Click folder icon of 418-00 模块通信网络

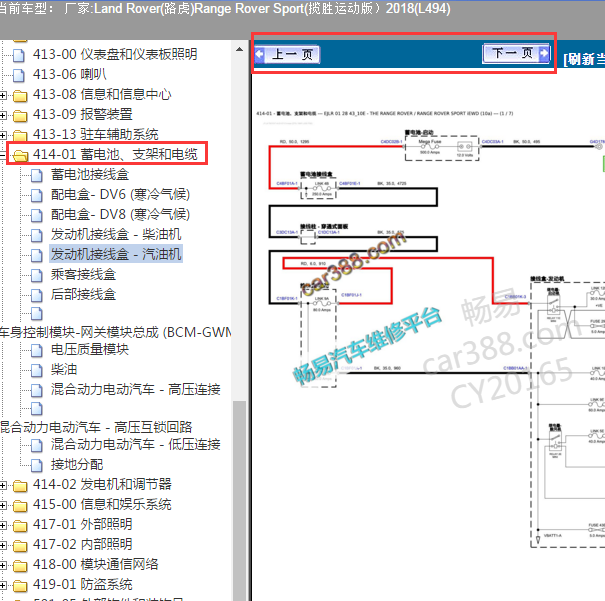point(20,566)
